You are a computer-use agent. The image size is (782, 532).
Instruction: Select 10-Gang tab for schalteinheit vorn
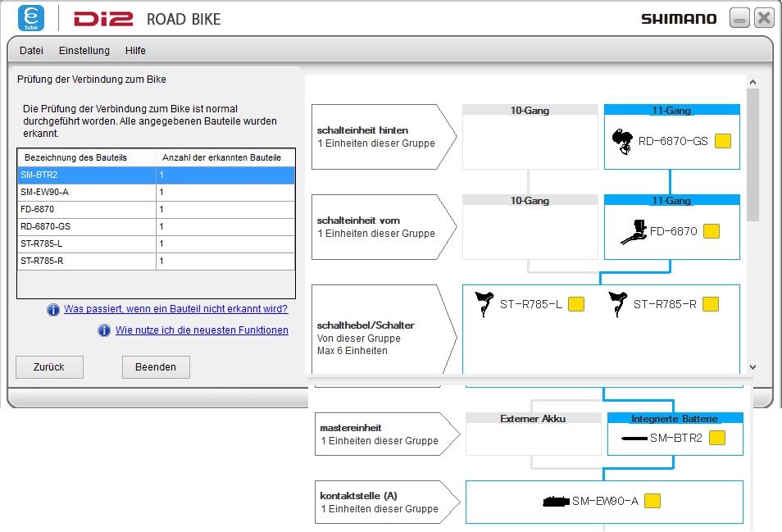click(530, 201)
